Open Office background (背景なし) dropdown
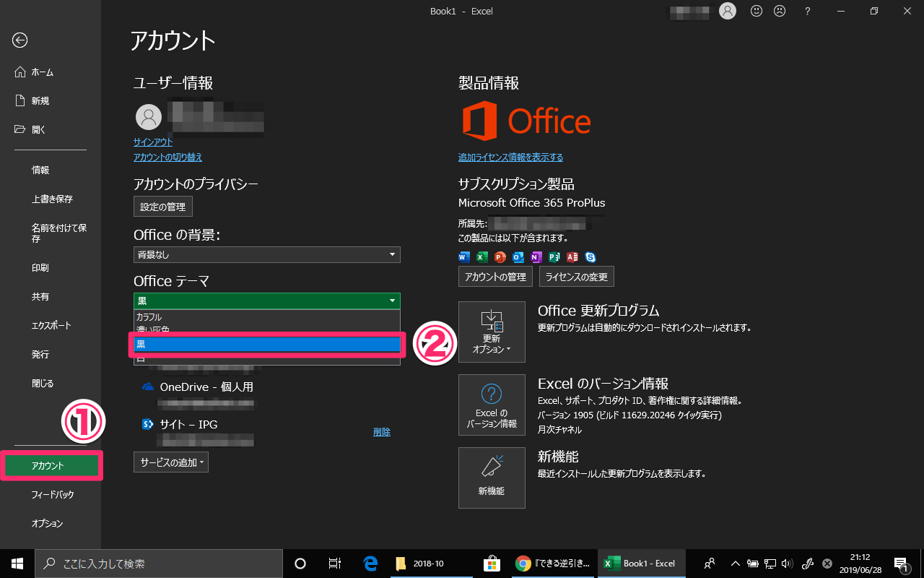The image size is (924, 578). 266,254
